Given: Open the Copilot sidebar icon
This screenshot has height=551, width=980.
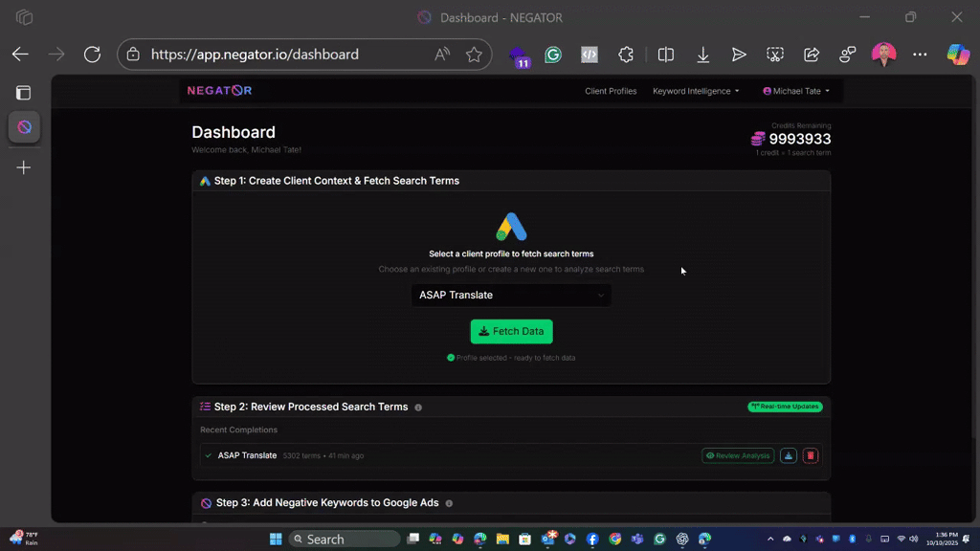Looking at the screenshot, I should click(957, 55).
